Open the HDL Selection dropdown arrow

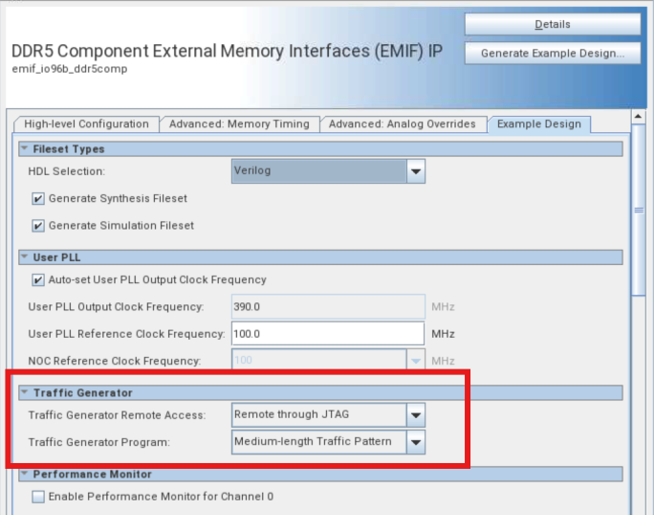pyautogui.click(x=416, y=171)
